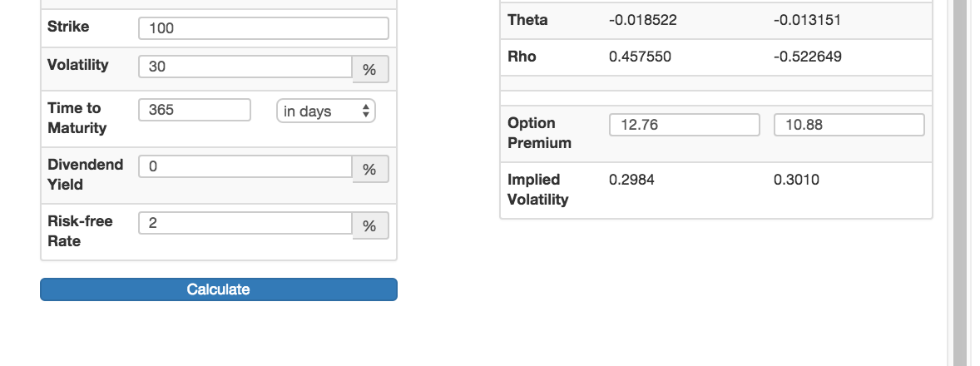Screen dimensions: 980x366
Task: Click the Option Premium field showing 12.76
Action: (684, 125)
